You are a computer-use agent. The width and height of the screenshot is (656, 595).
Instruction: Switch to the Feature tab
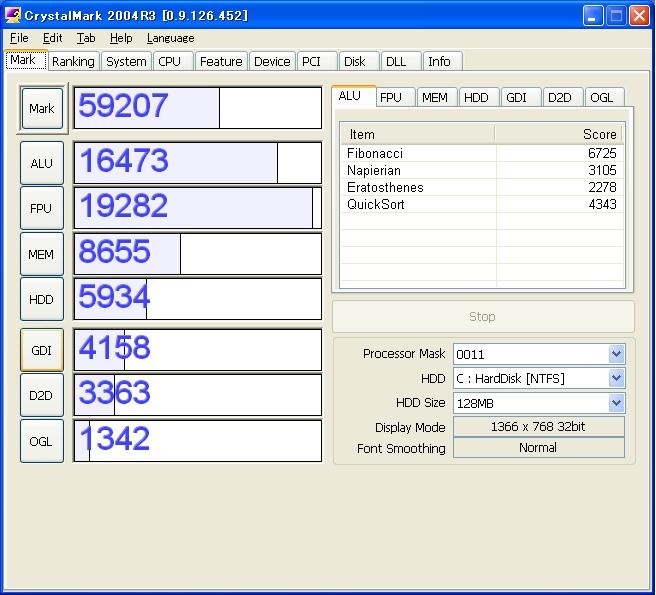click(x=221, y=62)
